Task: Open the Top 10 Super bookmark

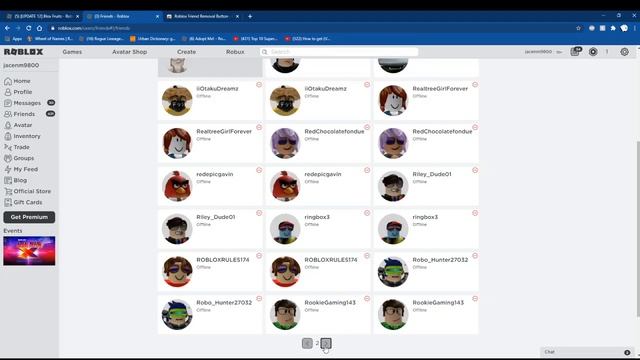Action: [256, 39]
